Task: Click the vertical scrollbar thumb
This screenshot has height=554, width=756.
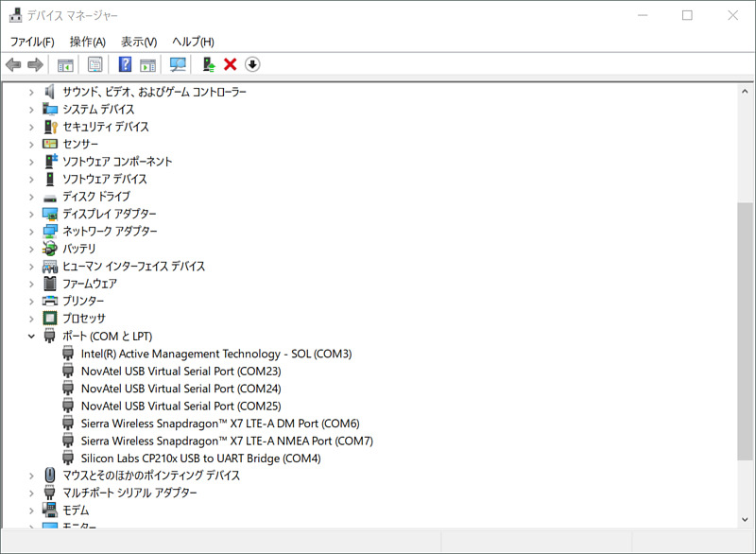Action: [745, 331]
